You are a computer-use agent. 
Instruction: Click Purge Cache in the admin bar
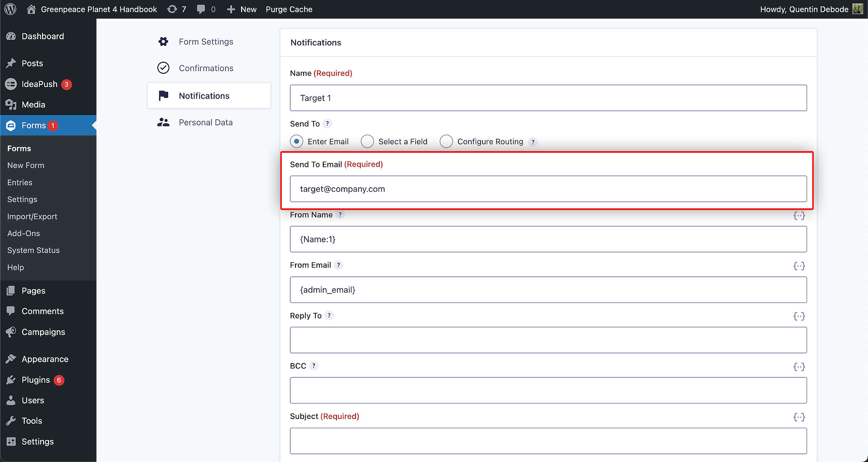[x=289, y=9]
